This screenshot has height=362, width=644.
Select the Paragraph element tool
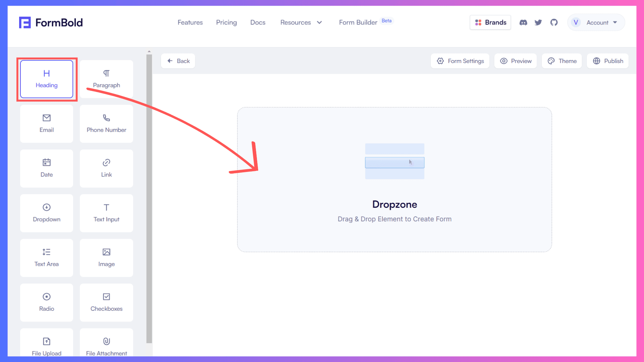coord(106,78)
